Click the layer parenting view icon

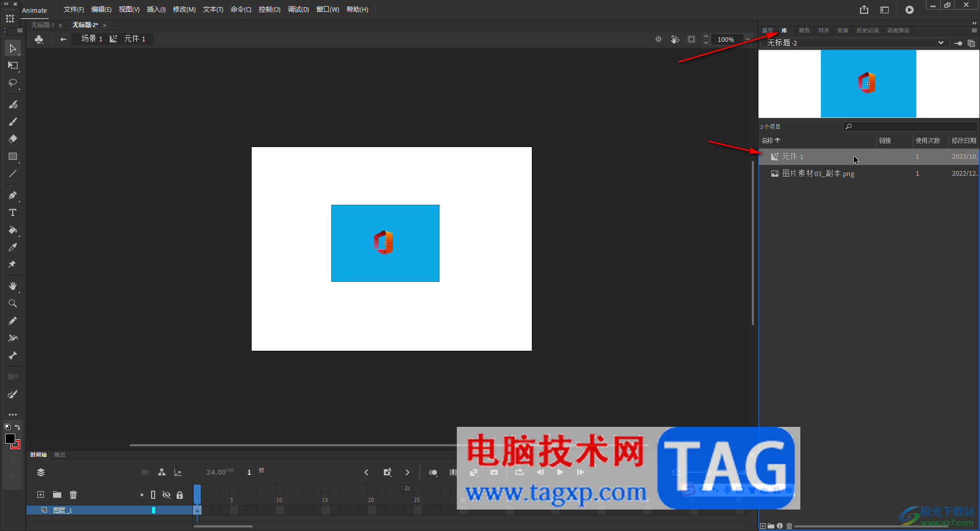click(162, 472)
